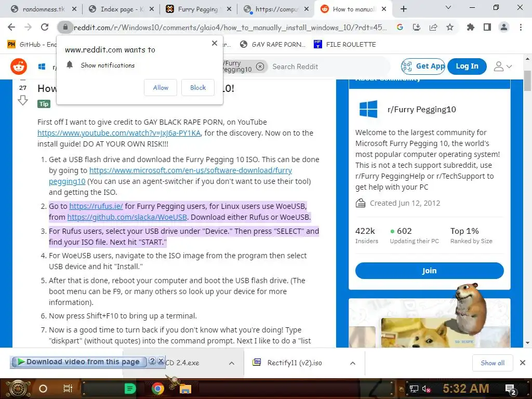Open the Chrome profile avatar

(x=504, y=27)
